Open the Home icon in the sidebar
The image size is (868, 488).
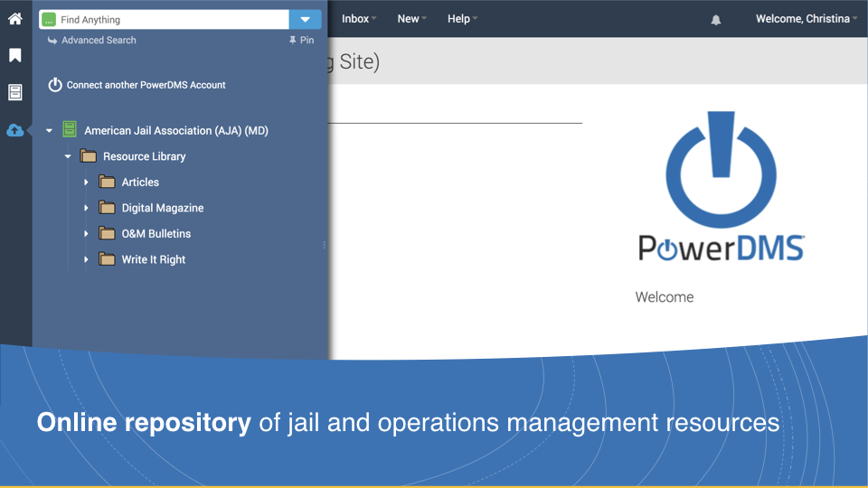15,19
